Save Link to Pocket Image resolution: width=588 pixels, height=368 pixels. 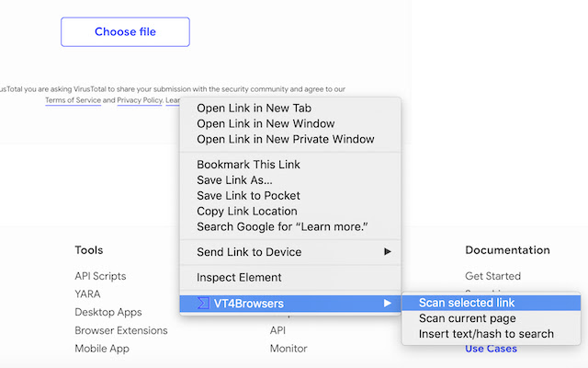point(248,196)
